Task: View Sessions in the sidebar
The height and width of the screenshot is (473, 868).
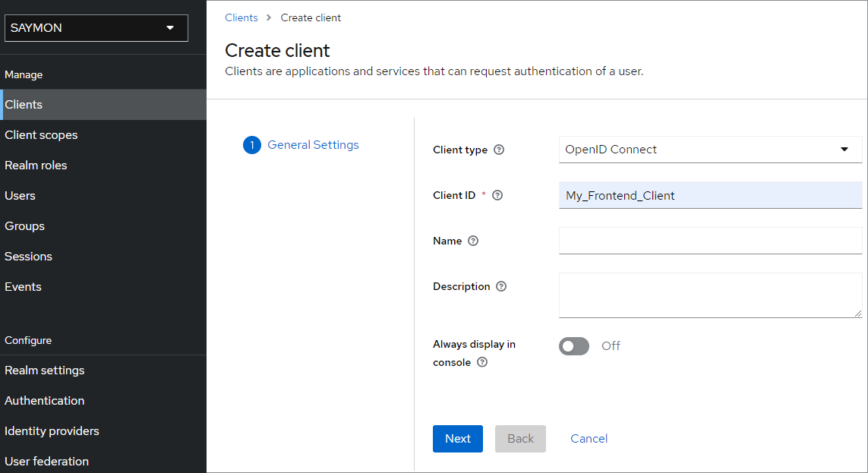Action: click(x=103, y=257)
